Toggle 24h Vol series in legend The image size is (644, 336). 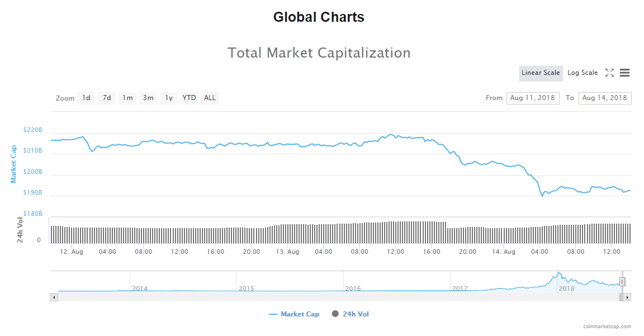point(351,314)
